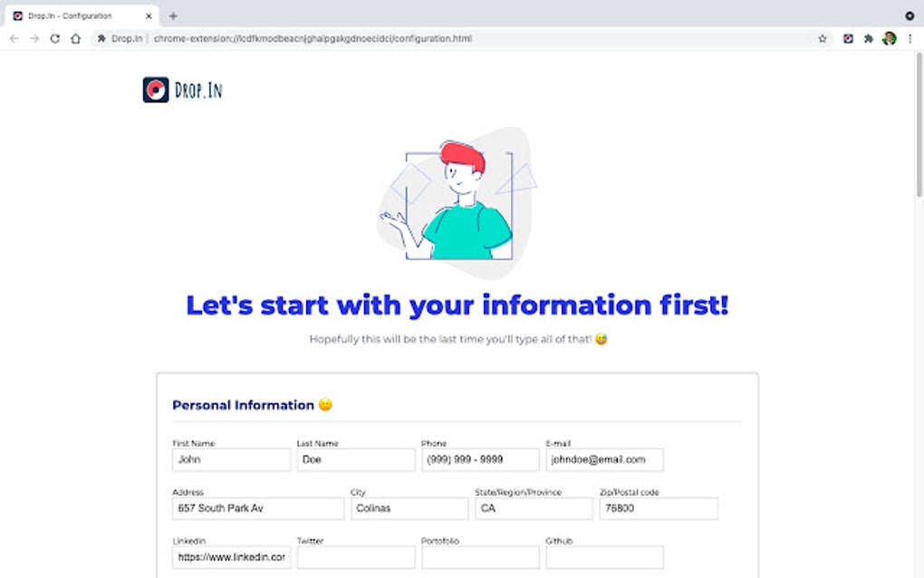Open a new tab with the plus button
The height and width of the screenshot is (578, 924).
(173, 14)
